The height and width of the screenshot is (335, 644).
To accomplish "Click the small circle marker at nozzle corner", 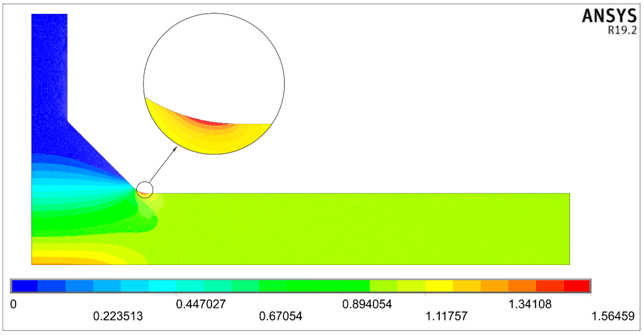I will [x=145, y=190].
